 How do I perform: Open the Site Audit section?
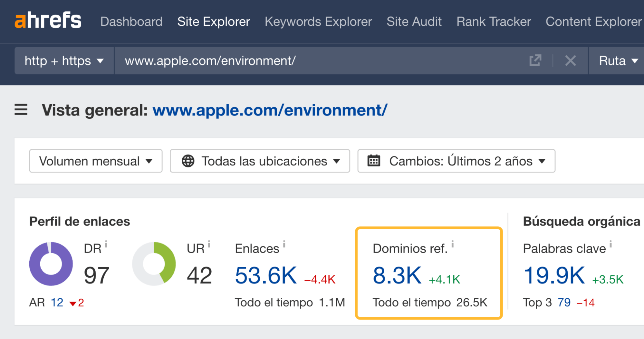[414, 21]
